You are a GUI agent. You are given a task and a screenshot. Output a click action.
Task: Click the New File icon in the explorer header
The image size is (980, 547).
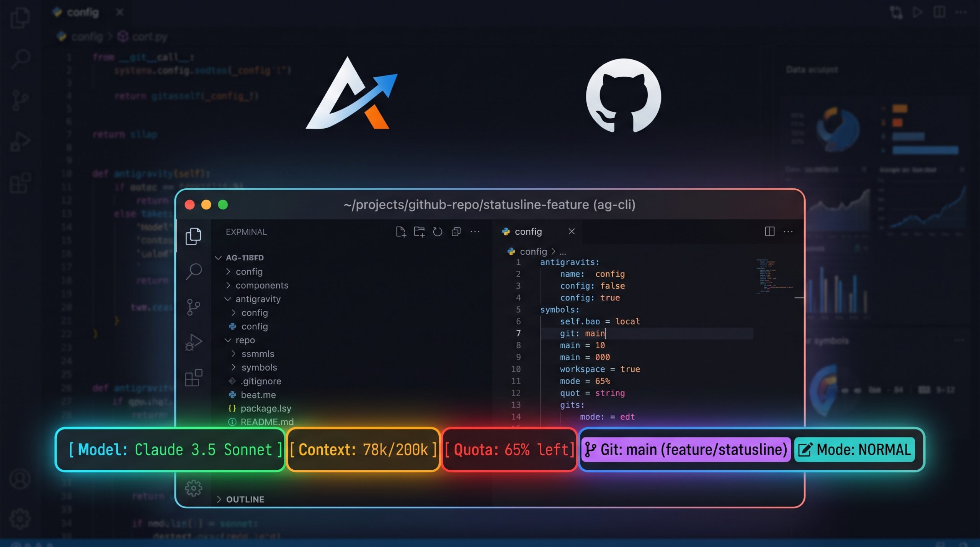point(400,232)
